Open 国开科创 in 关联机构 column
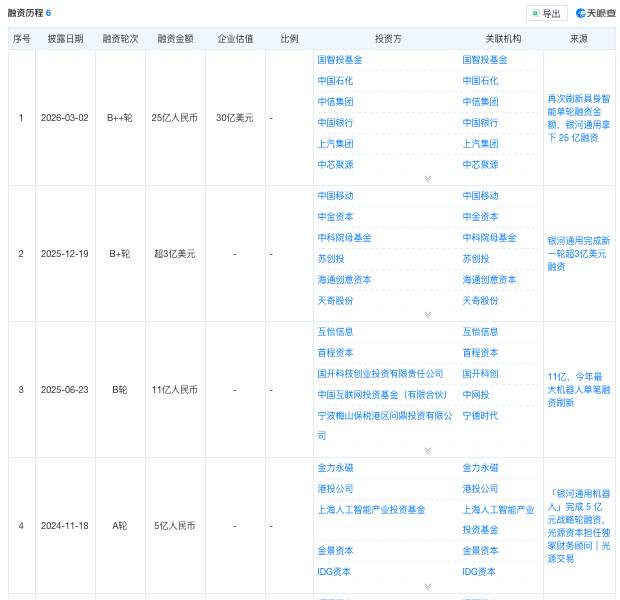The image size is (620, 600). 480,374
